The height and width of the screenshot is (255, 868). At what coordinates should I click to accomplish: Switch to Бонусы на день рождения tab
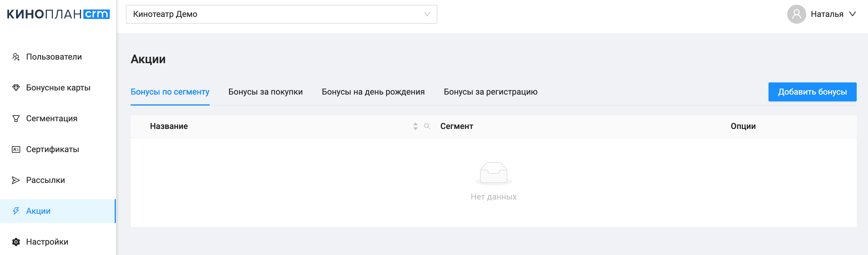point(373,92)
